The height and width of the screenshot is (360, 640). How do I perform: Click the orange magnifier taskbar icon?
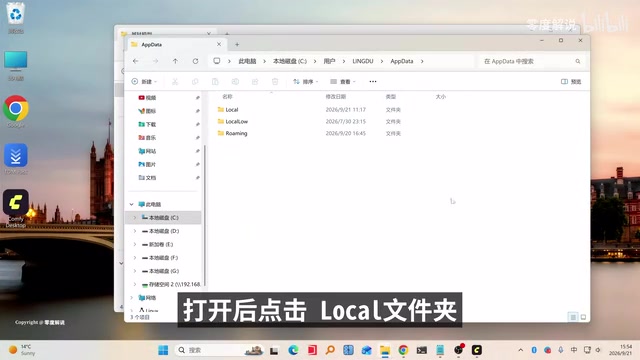330,350
